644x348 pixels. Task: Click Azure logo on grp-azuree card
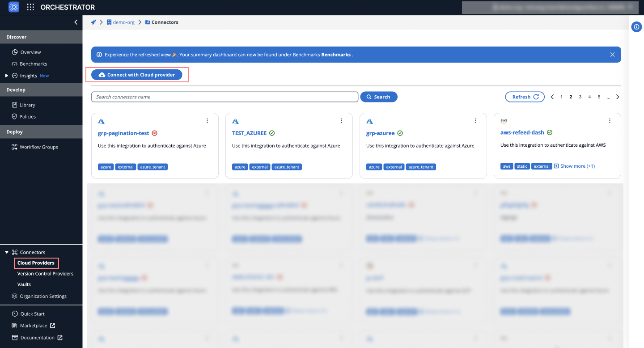click(x=369, y=121)
